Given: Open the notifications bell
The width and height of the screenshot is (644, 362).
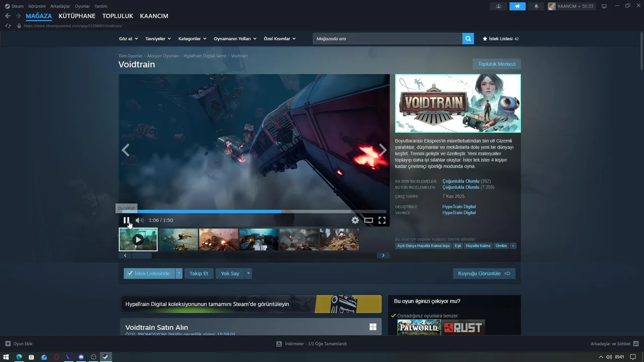Looking at the screenshot, I should 536,6.
